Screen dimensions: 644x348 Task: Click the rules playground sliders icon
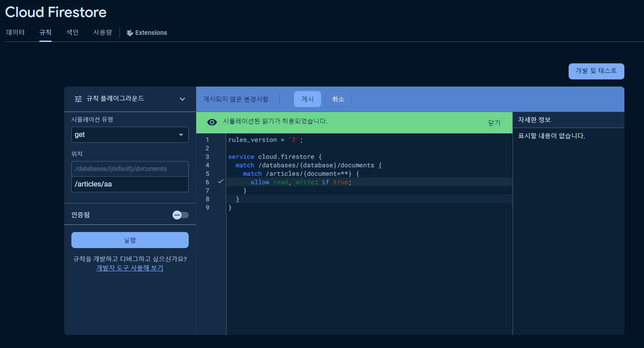tap(78, 99)
